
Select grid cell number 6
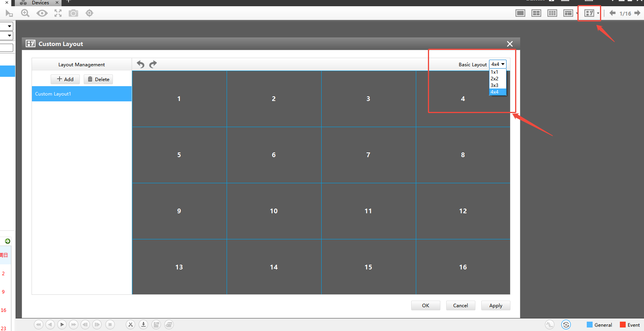coord(274,155)
